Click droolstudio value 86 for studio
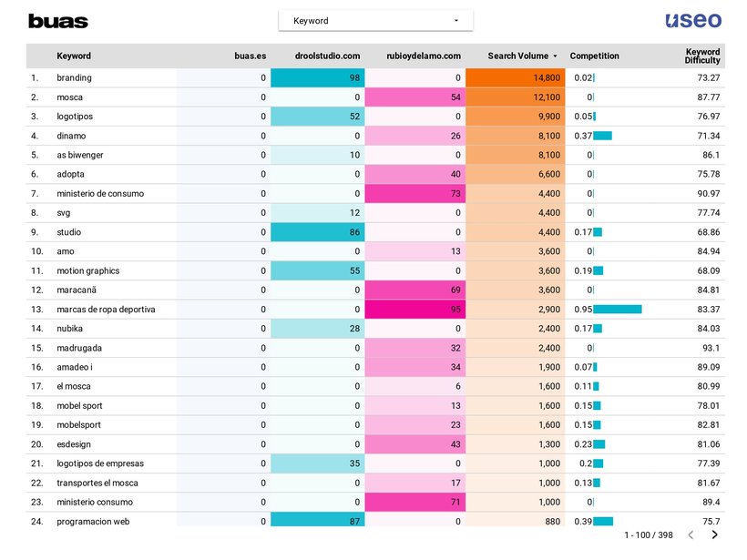The height and width of the screenshot is (560, 747). point(318,232)
